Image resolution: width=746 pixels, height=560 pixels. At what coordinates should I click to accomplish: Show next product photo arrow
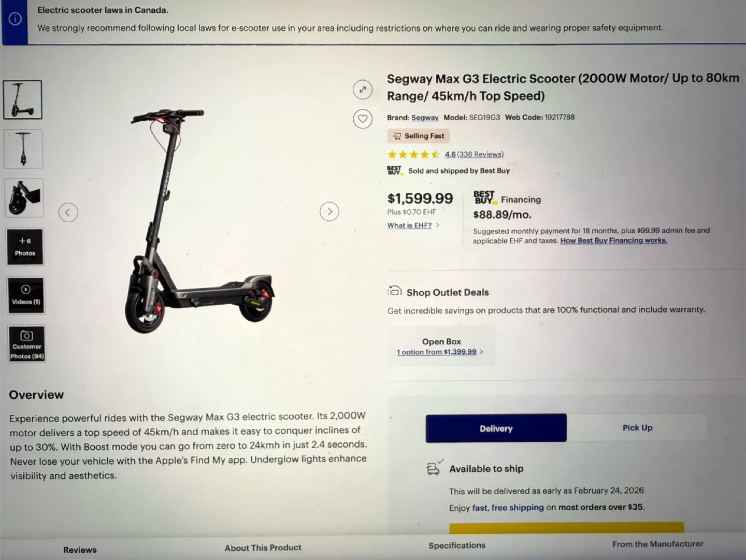329,211
